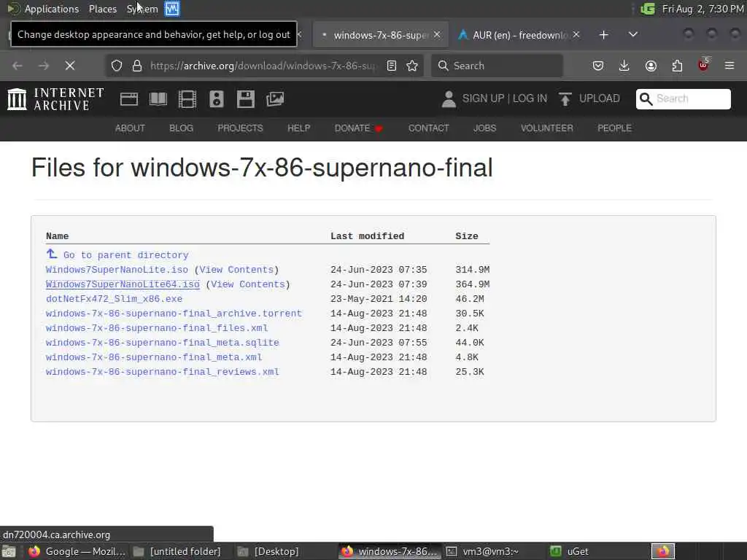This screenshot has height=560, width=747.
Task: Click the Internet Archive logo
Action: point(55,99)
